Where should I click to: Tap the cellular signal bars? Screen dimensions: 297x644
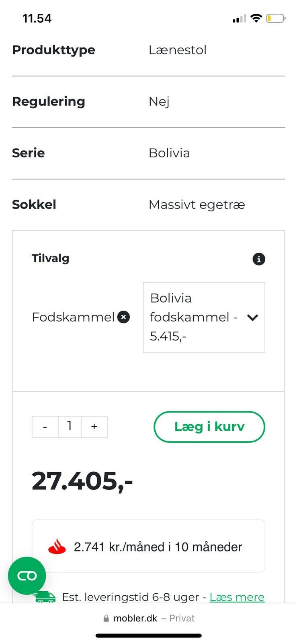(x=239, y=19)
